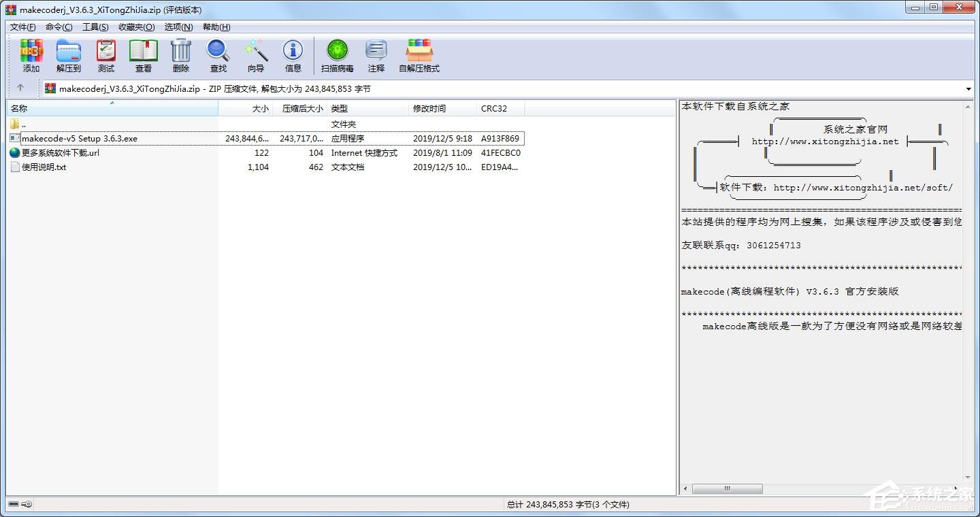Open the 收藏夹(O) menu
The width and height of the screenshot is (980, 517).
136,27
